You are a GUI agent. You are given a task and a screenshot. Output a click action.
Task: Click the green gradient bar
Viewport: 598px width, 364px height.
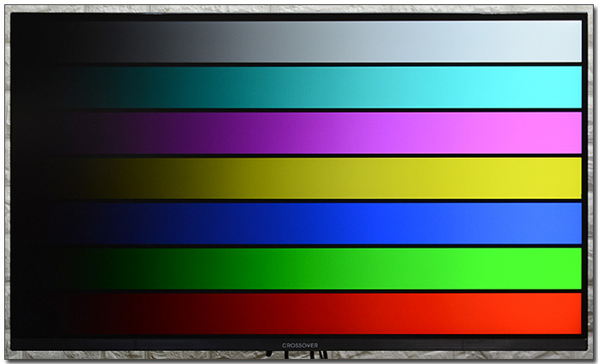[x=297, y=268]
